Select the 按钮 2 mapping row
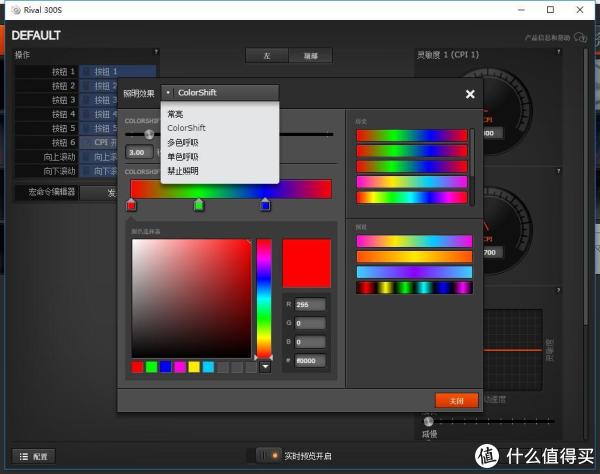Screen dimensions: 600x474 (66, 86)
